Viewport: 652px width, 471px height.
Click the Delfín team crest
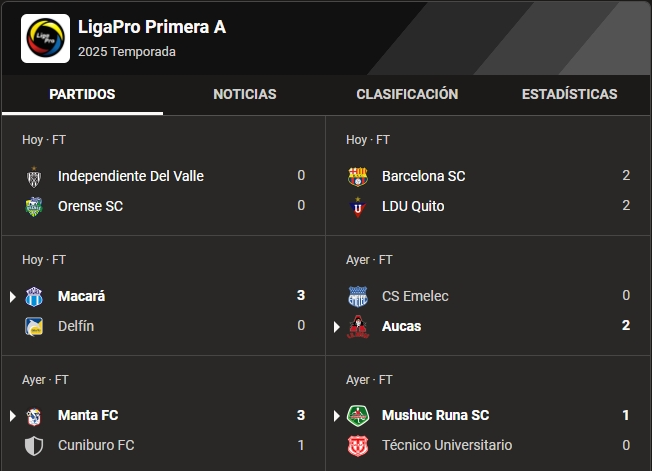point(34,326)
